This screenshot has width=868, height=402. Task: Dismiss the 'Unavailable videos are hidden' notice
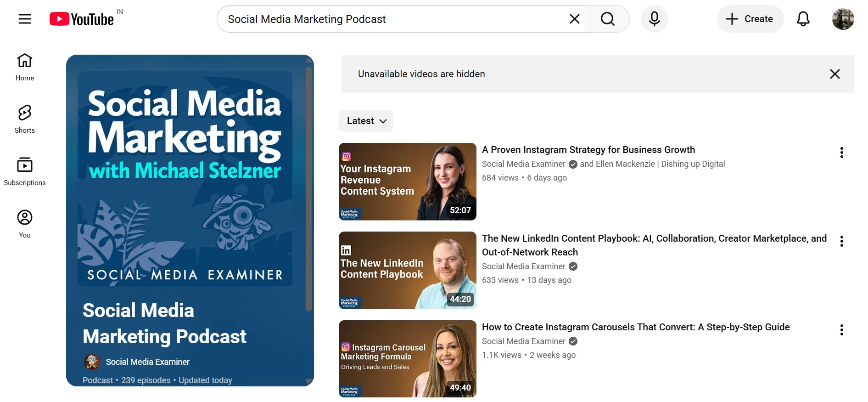coord(834,74)
